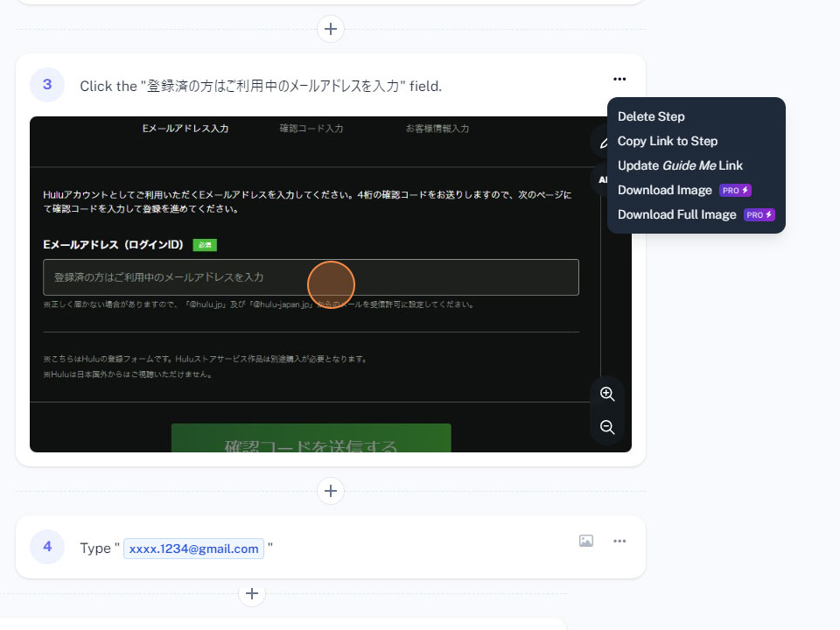The height and width of the screenshot is (630, 840).
Task: Click the plus between steps 3 and 4
Action: [330, 491]
